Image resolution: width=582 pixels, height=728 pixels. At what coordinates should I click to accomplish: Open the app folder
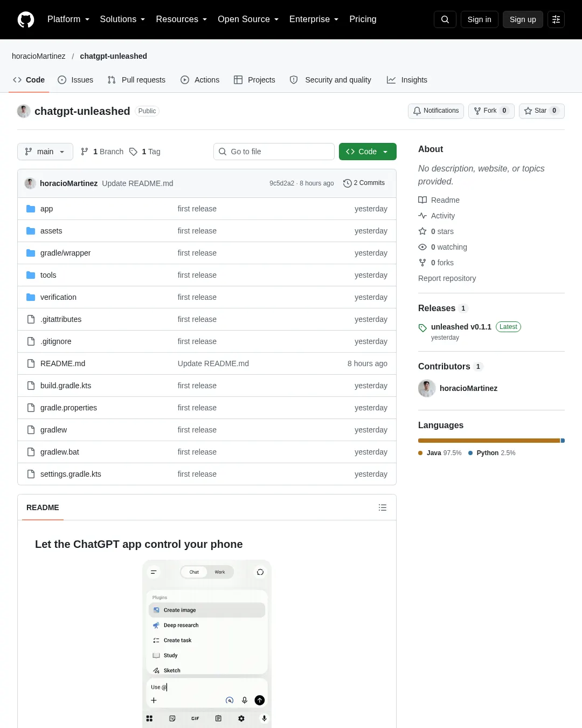46,209
